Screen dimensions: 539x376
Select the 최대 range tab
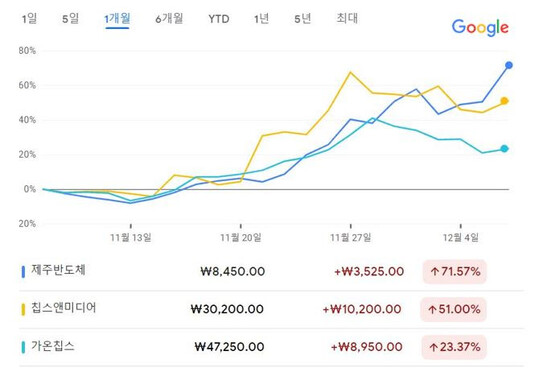pyautogui.click(x=347, y=18)
